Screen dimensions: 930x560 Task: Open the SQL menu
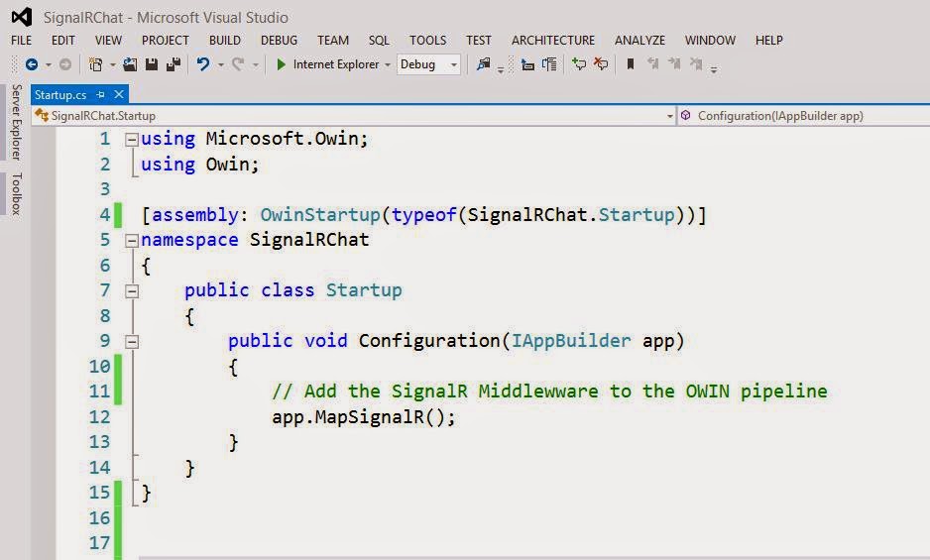(x=379, y=41)
